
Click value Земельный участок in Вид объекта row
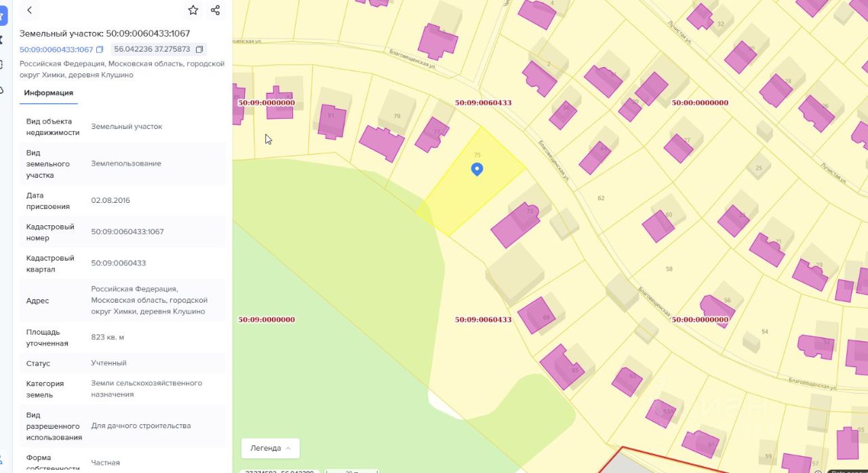coord(127,127)
